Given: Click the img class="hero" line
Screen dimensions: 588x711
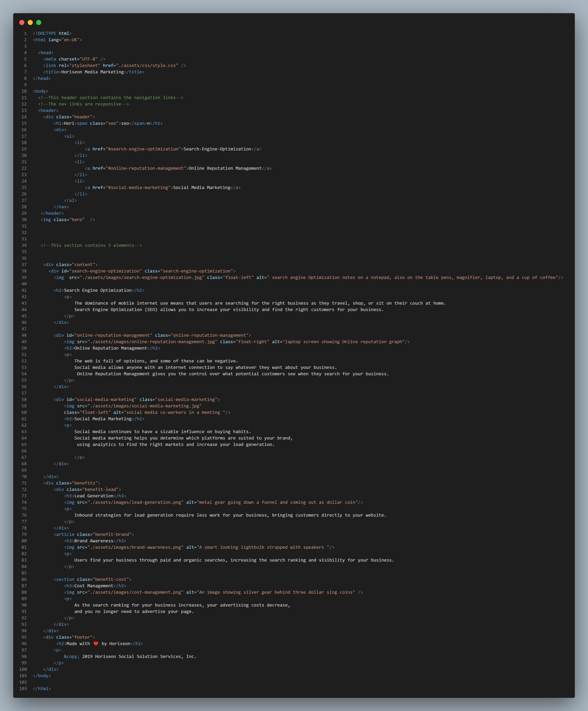Looking at the screenshot, I should click(x=68, y=220).
